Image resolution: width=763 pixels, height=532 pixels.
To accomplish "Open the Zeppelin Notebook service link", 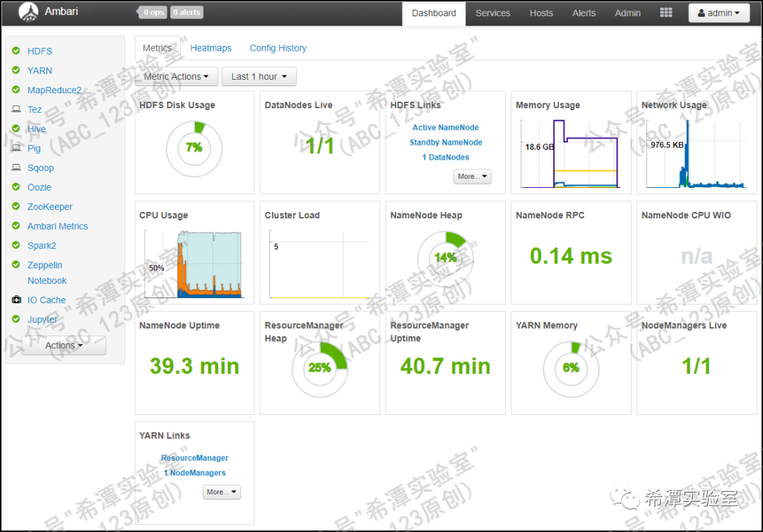I will click(47, 273).
